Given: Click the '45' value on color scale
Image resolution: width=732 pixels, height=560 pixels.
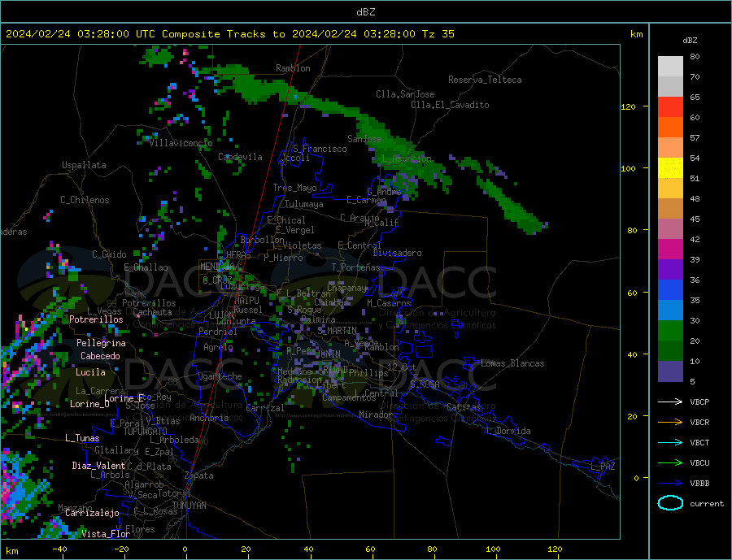Looking at the screenshot, I should click(x=695, y=219).
